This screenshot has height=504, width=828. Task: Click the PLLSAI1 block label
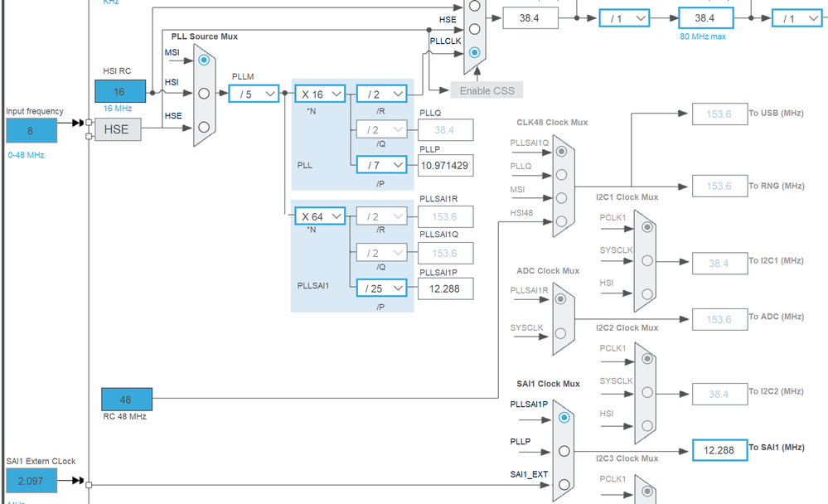click(x=312, y=285)
